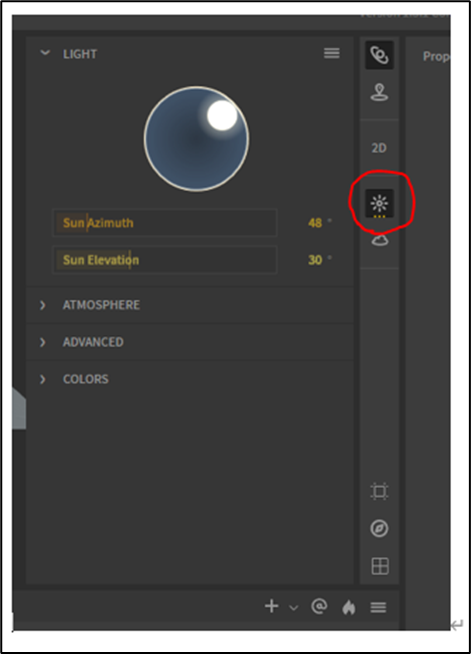Viewport: 471px width, 654px height.
Task: Open the LIGHT panel options menu
Action: (x=332, y=53)
